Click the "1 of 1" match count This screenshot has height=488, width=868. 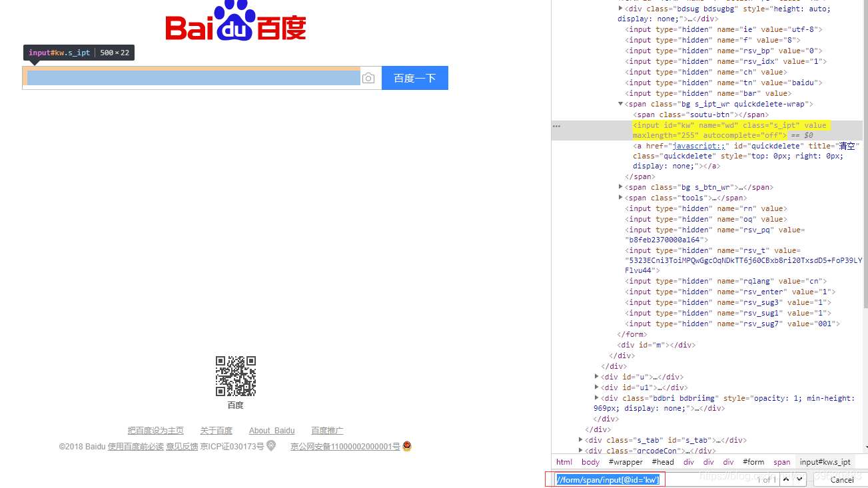[x=766, y=479]
